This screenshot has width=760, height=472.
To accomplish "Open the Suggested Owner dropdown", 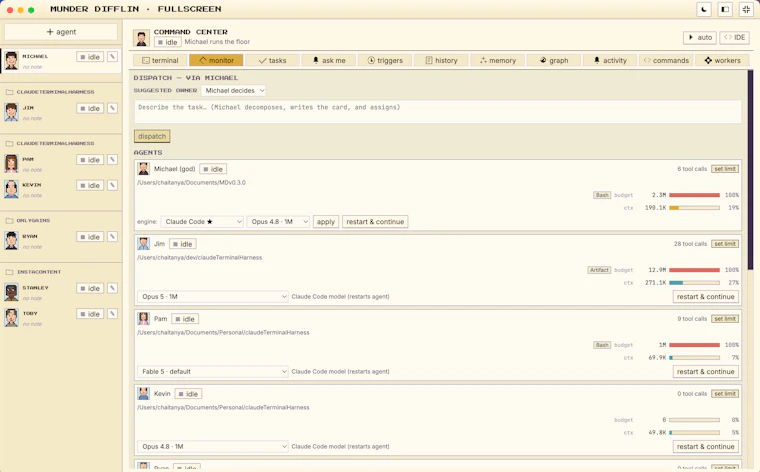I will (234, 91).
